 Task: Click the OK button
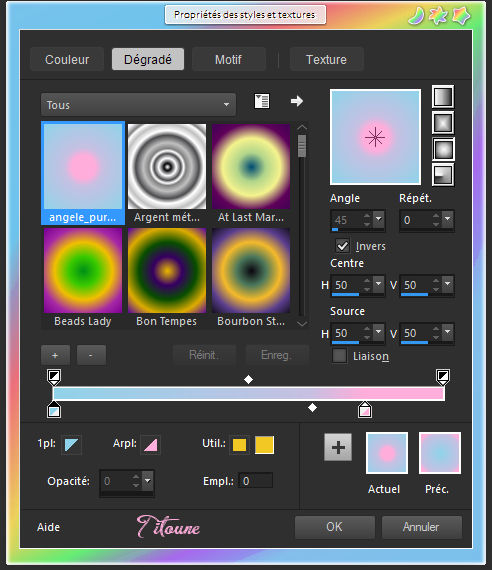click(334, 527)
